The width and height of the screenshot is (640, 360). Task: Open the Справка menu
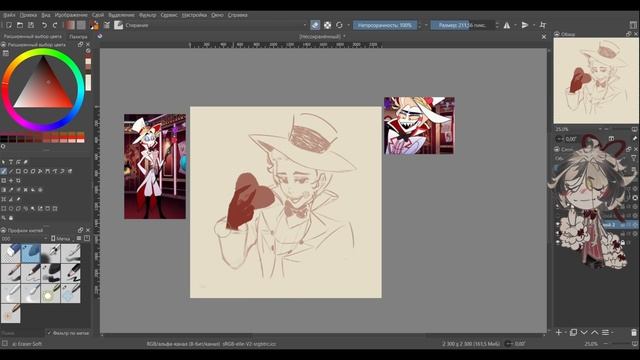point(238,15)
